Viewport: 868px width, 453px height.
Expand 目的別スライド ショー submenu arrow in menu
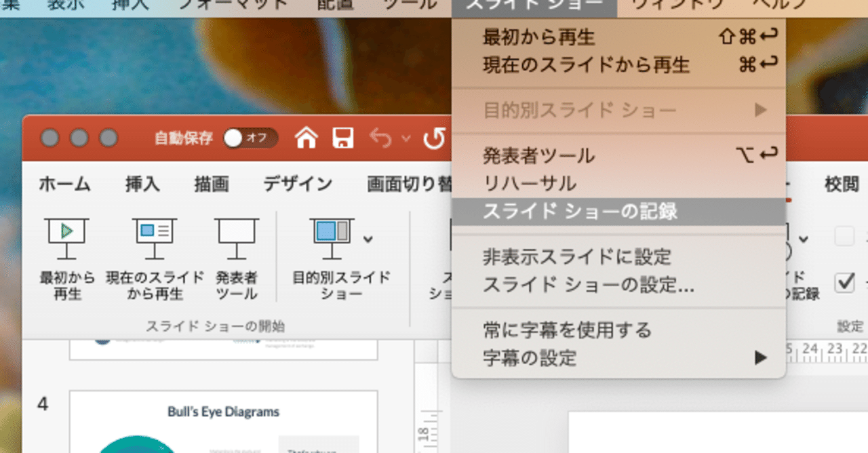click(761, 110)
